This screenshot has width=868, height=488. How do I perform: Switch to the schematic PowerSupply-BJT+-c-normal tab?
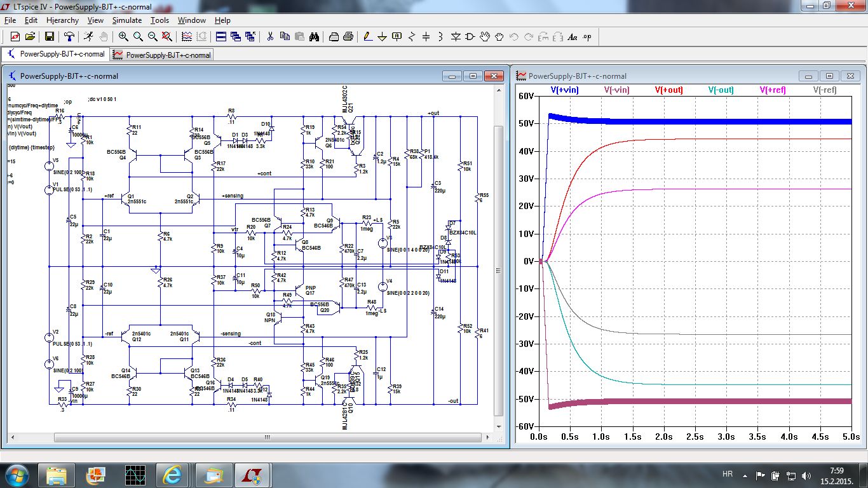click(56, 54)
